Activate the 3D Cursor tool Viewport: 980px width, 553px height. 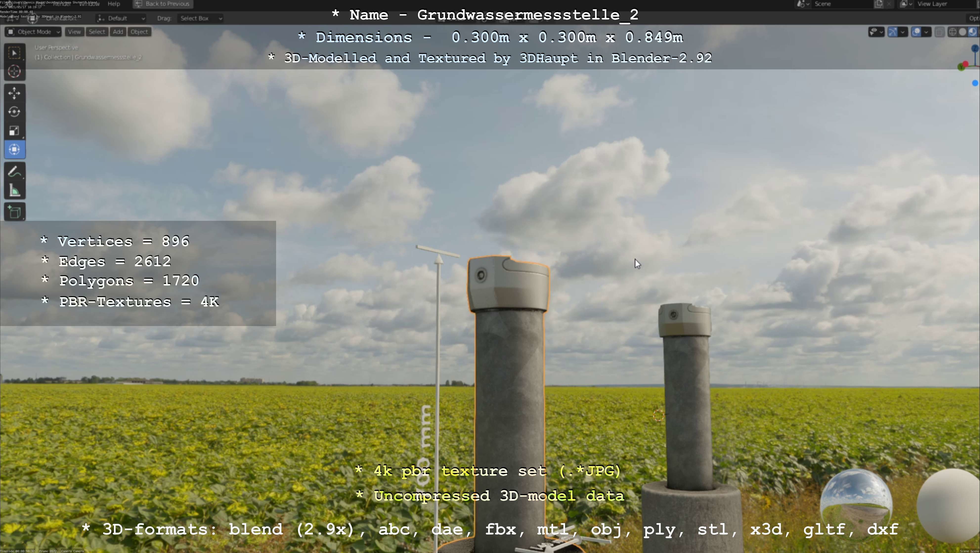14,71
